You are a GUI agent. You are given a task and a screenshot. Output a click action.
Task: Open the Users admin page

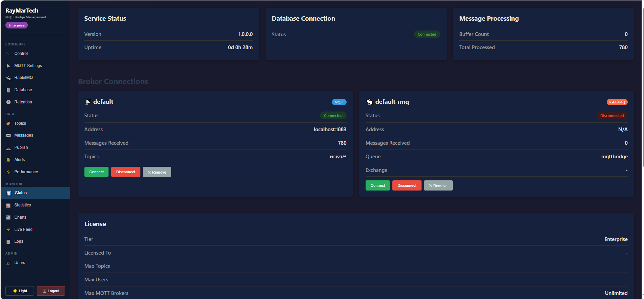[35, 263]
